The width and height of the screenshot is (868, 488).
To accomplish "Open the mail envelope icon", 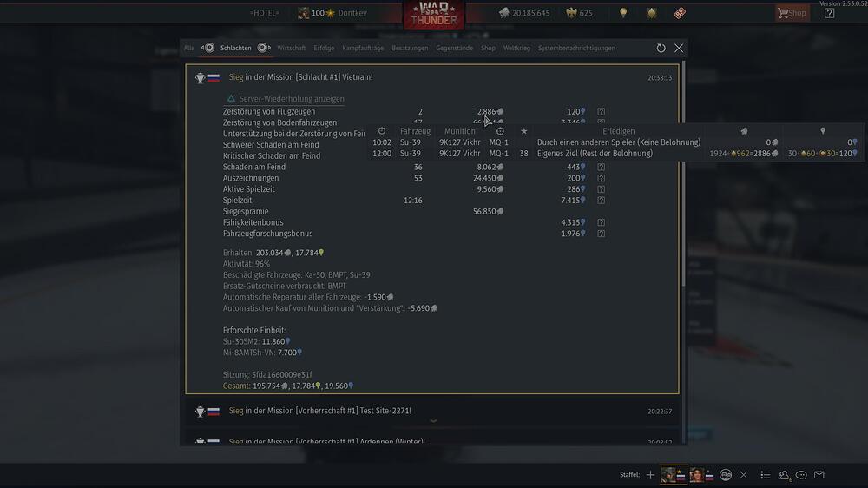I will (x=819, y=475).
